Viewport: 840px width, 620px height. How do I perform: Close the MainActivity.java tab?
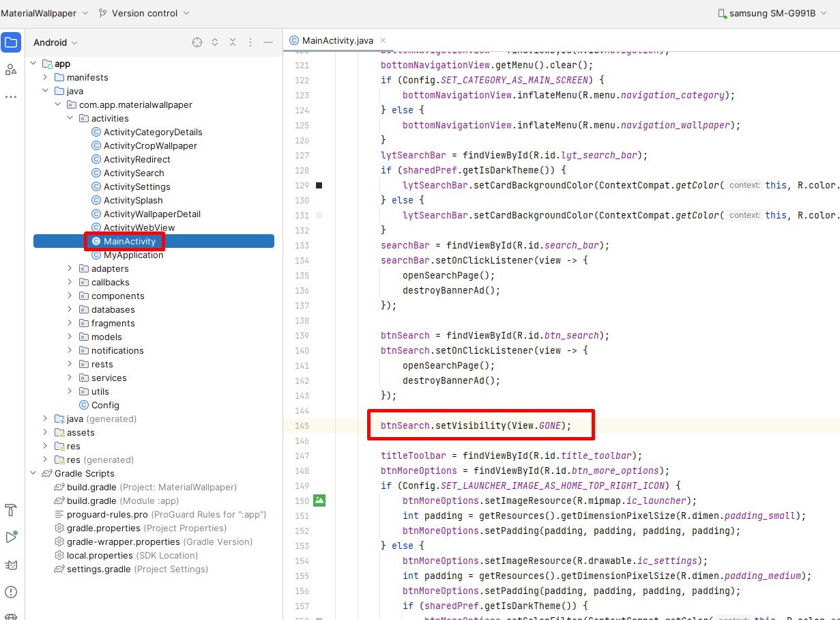[383, 40]
